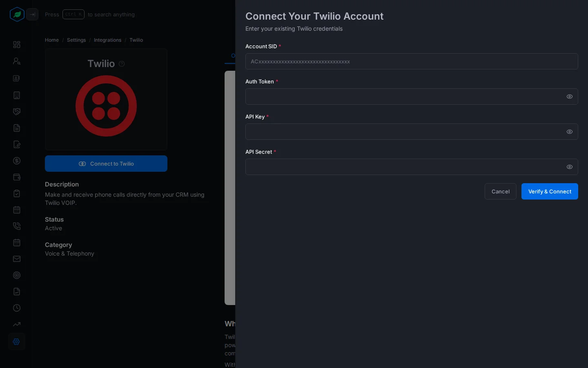Open the dashboard grid icon in sidebar
Viewport: 588px width, 368px height.
17,45
